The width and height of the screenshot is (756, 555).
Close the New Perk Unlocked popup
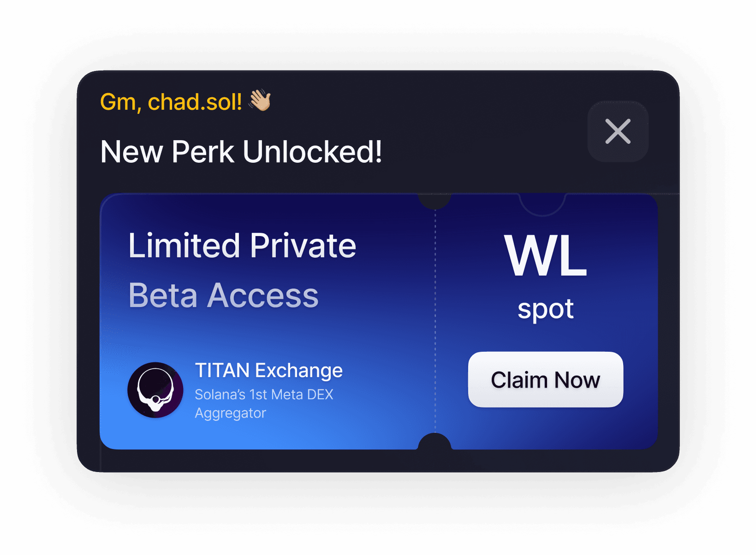(618, 131)
